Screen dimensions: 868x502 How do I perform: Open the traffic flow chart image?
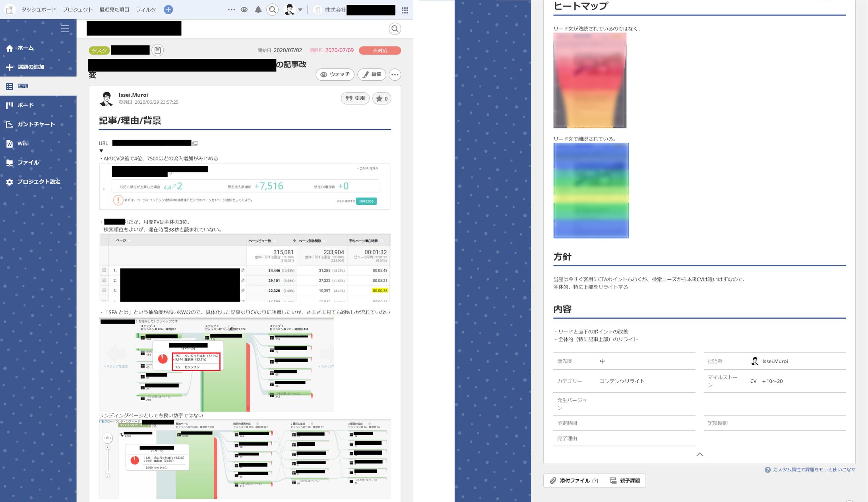point(216,364)
